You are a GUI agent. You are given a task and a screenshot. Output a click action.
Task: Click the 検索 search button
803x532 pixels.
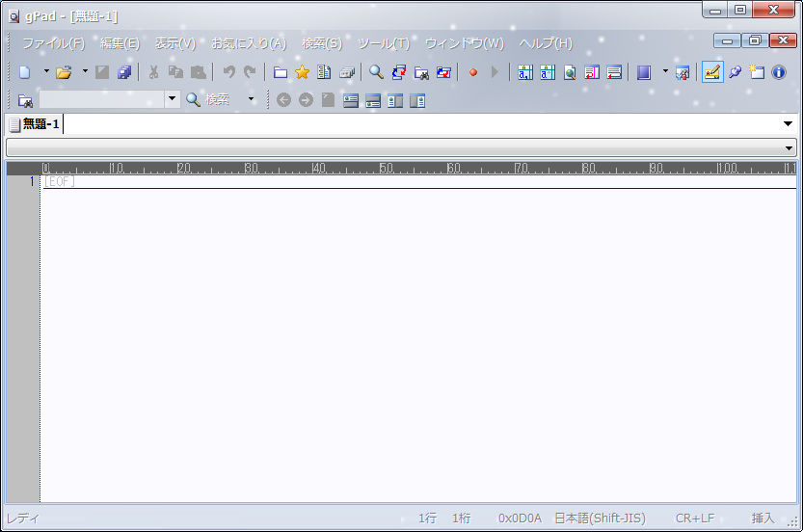coord(207,99)
